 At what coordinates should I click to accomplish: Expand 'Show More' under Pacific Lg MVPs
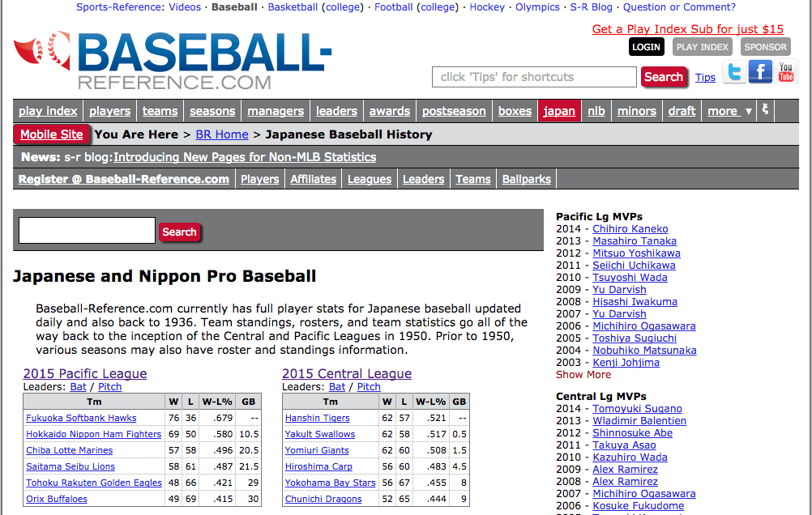(x=583, y=375)
